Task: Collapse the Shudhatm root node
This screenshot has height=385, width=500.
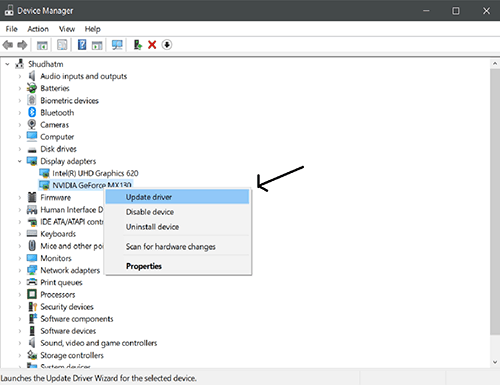Action: (x=7, y=64)
